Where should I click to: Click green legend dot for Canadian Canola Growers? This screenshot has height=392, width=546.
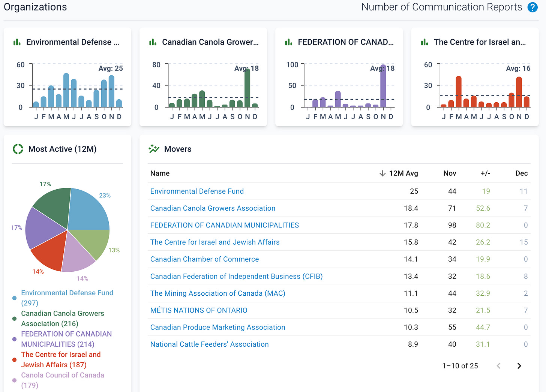pos(14,319)
